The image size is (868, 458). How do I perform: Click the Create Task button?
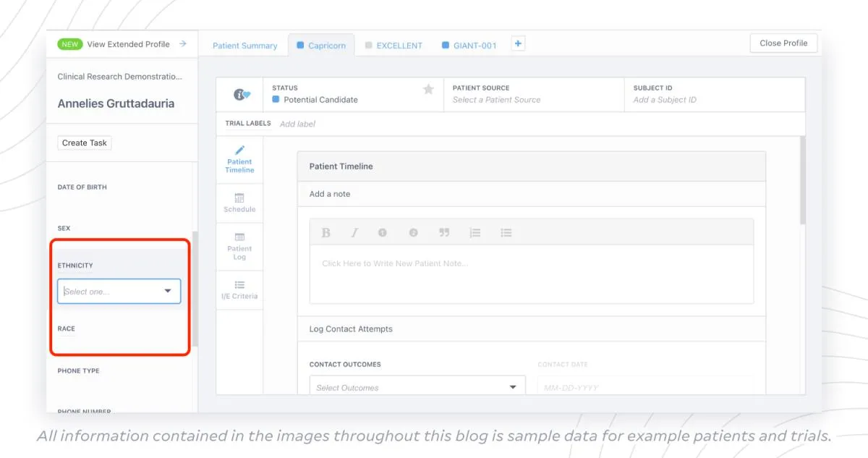[x=84, y=143]
